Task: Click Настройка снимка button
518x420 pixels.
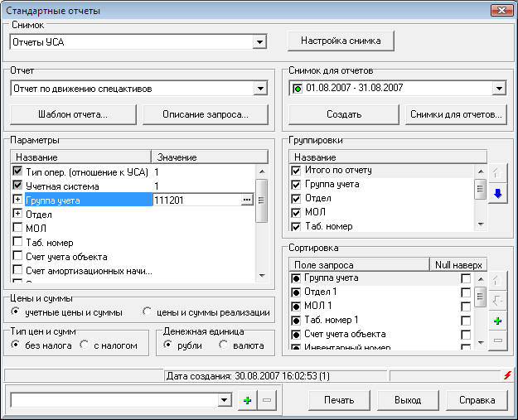Action: click(x=341, y=41)
